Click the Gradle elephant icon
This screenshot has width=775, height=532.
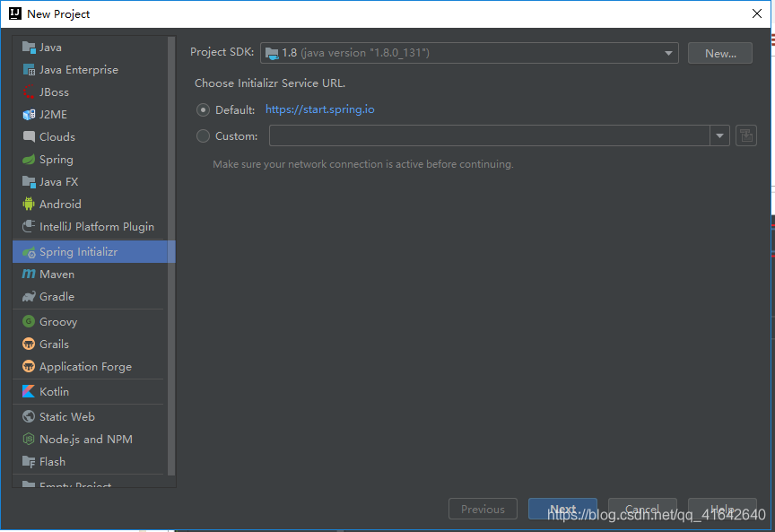29,297
